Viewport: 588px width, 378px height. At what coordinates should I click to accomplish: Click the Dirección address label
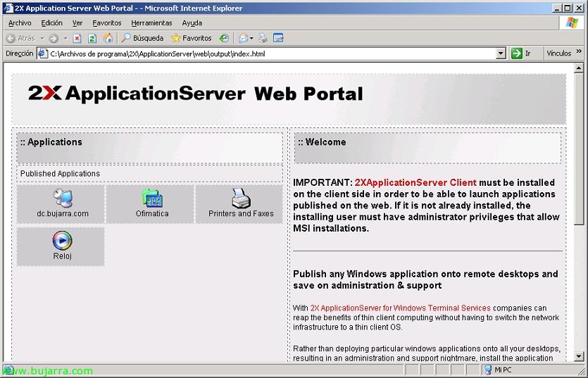(20, 53)
